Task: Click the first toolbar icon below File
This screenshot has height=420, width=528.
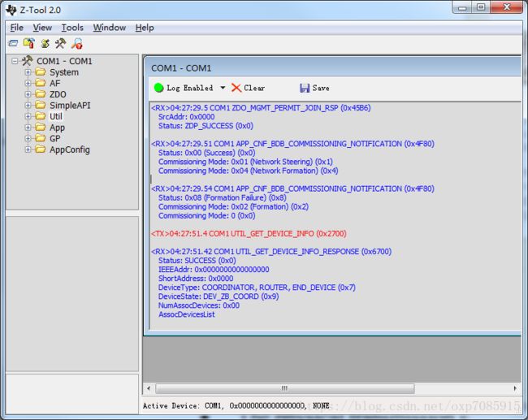Action: [14, 43]
